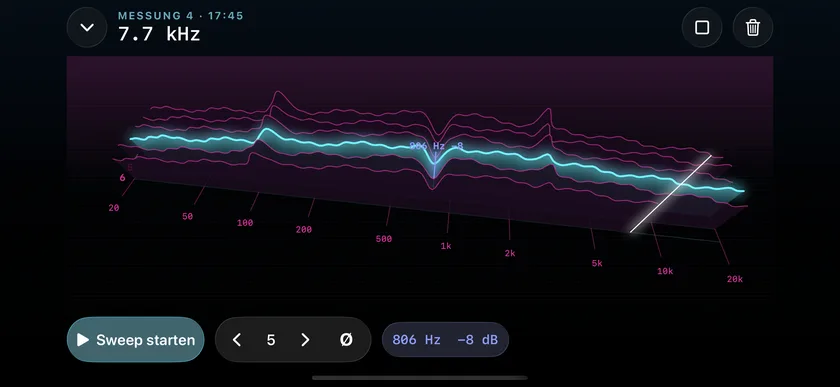Start the sweep with Sweep starten
Image resolution: width=840 pixels, height=387 pixels.
[x=136, y=340]
